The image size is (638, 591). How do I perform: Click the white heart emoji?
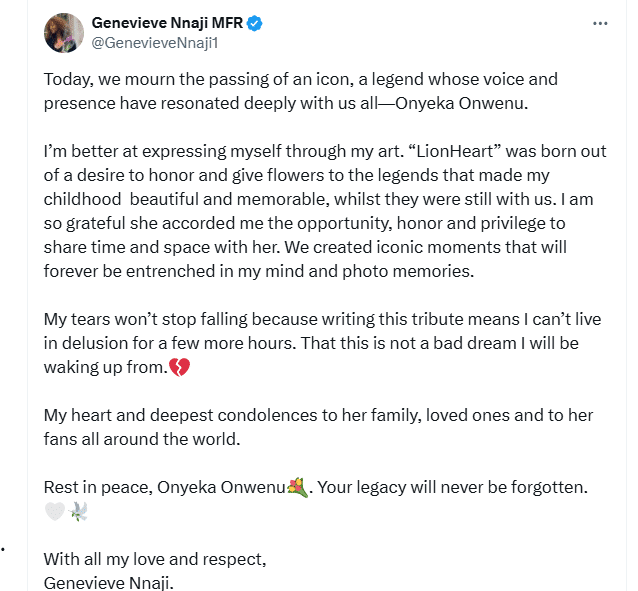click(54, 511)
